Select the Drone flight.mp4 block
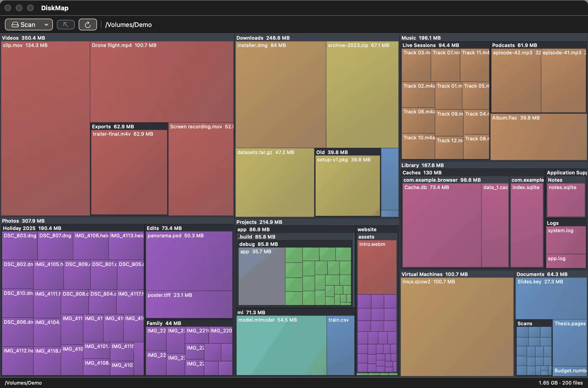This screenshot has width=588, height=388. click(162, 82)
